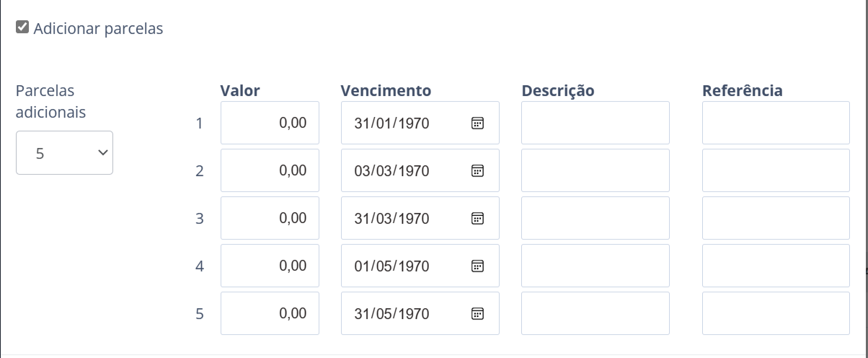Viewport: 868px width, 358px height.
Task: Focus the Referência field for installment 5
Action: [776, 313]
